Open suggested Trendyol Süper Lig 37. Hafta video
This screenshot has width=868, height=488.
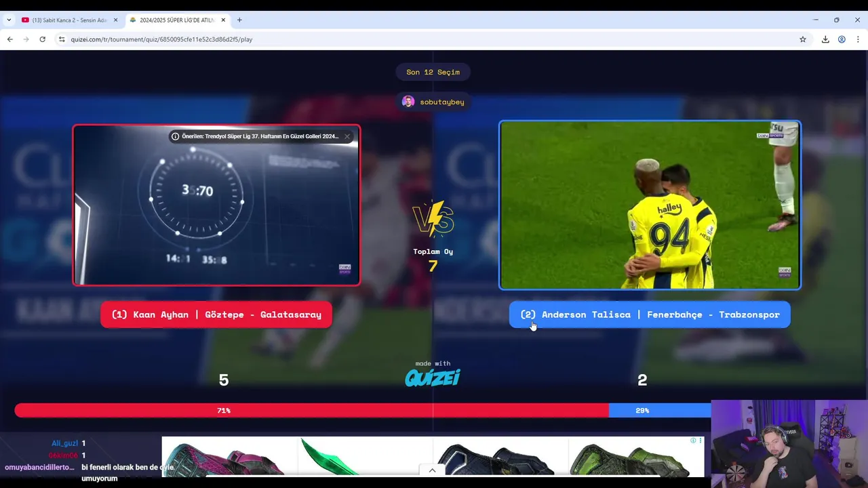click(x=260, y=136)
